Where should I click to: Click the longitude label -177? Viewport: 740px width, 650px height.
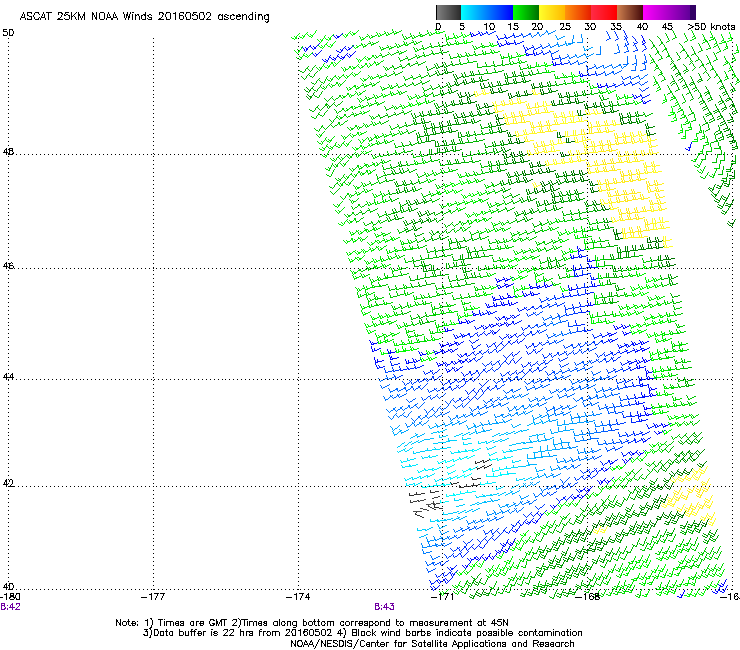(x=153, y=597)
